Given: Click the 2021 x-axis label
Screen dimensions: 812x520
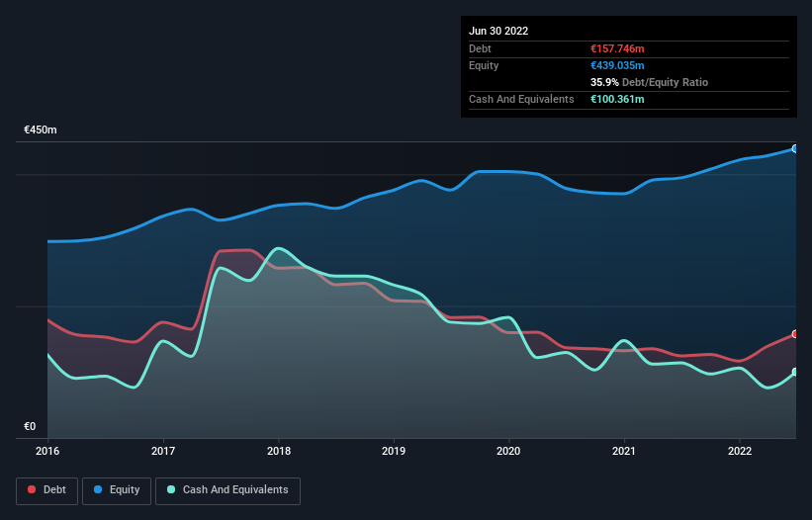Looking at the screenshot, I should [624, 451].
